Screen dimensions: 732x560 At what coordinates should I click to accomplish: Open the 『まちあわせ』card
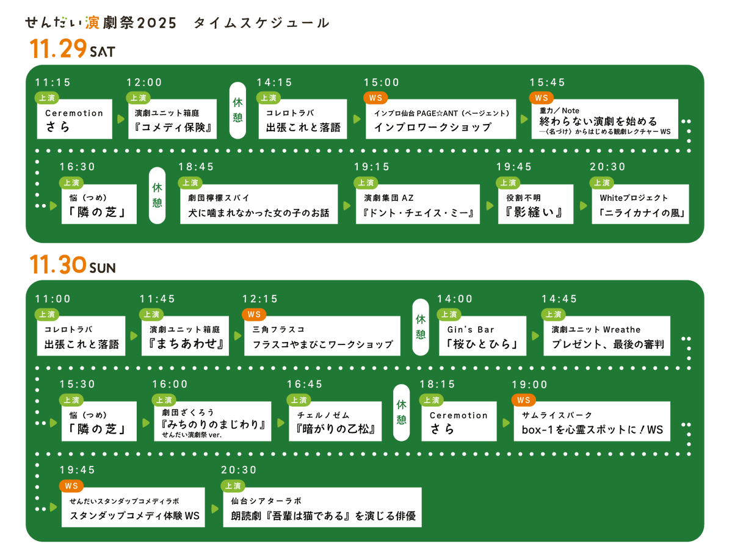tap(186, 336)
